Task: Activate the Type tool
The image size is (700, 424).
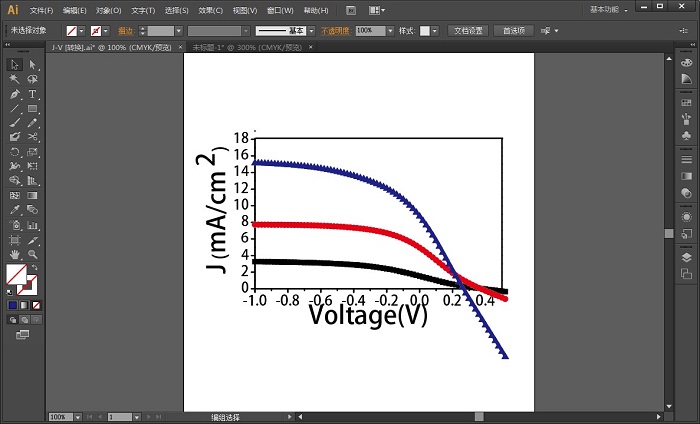Action: pos(32,94)
